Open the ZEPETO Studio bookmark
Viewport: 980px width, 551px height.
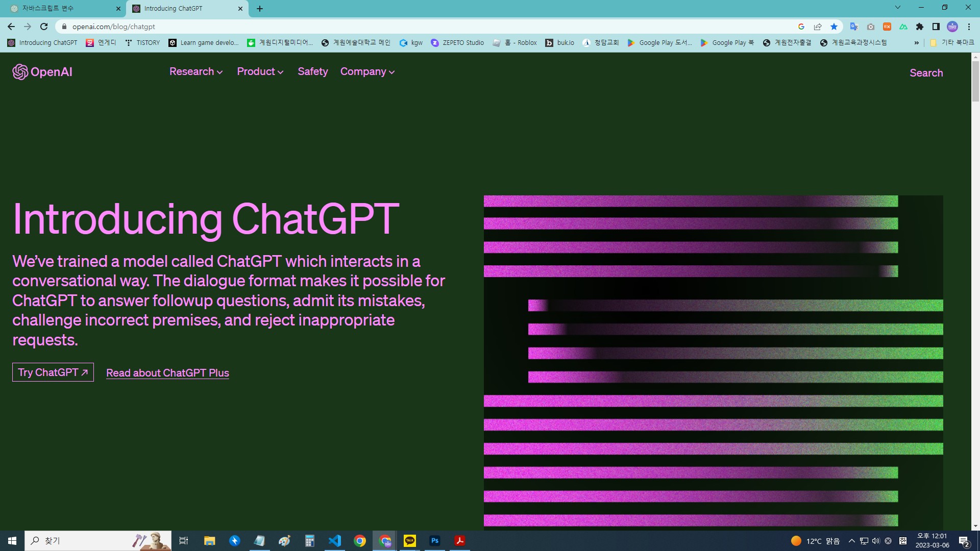click(x=457, y=43)
